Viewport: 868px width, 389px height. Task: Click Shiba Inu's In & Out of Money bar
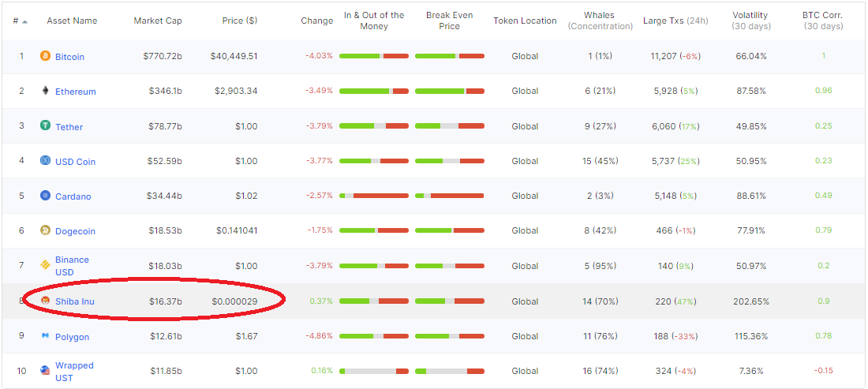374,301
